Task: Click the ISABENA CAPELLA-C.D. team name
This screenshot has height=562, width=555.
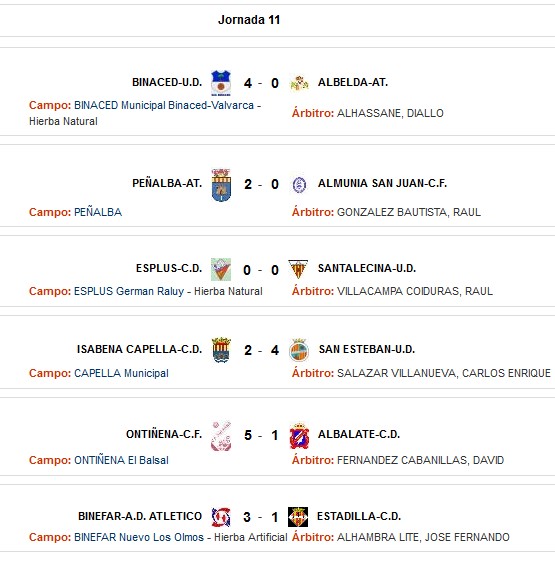Action: coord(139,349)
